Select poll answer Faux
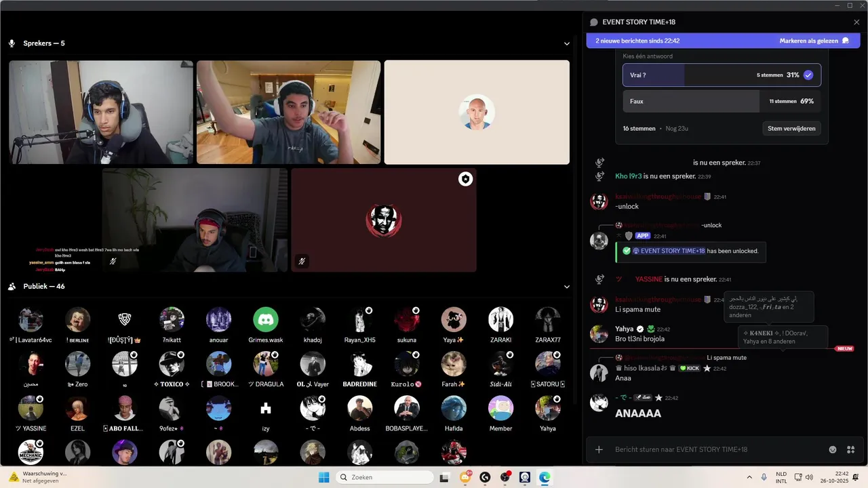 point(722,101)
